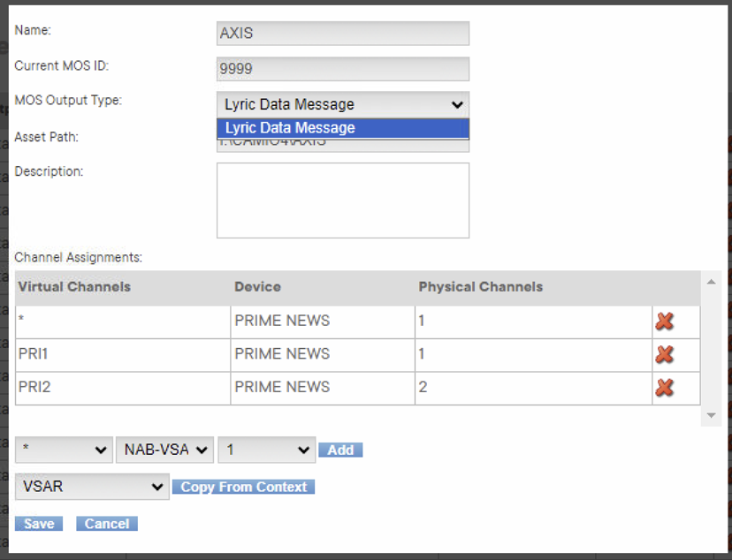
Task: Open the virtual channel asterisk dropdown
Action: click(64, 450)
